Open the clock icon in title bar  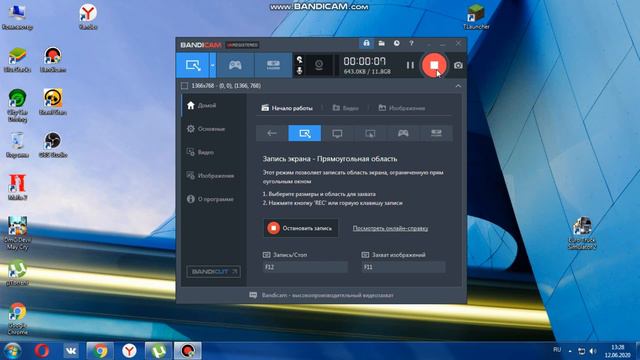(397, 43)
